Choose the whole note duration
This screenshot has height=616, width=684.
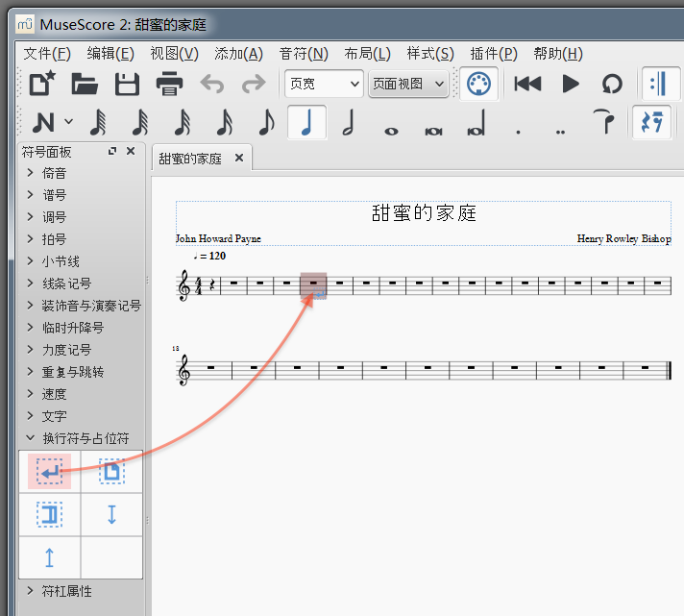click(391, 124)
